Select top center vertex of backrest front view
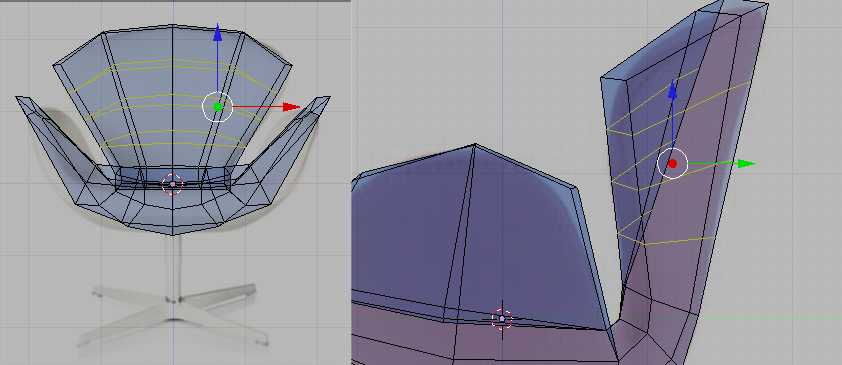The height and width of the screenshot is (365, 842). pyautogui.click(x=172, y=25)
